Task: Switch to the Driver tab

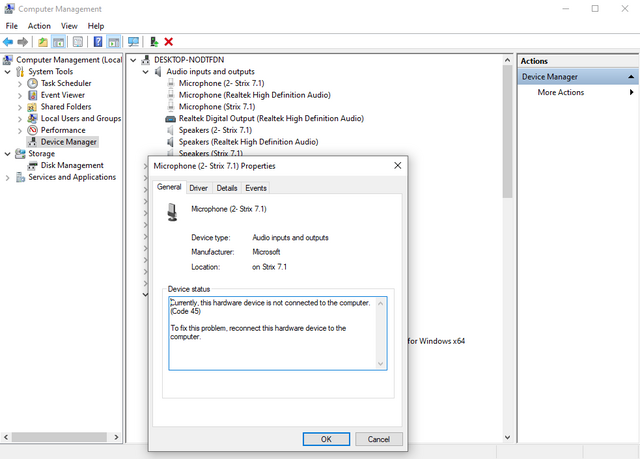Action: [x=198, y=188]
